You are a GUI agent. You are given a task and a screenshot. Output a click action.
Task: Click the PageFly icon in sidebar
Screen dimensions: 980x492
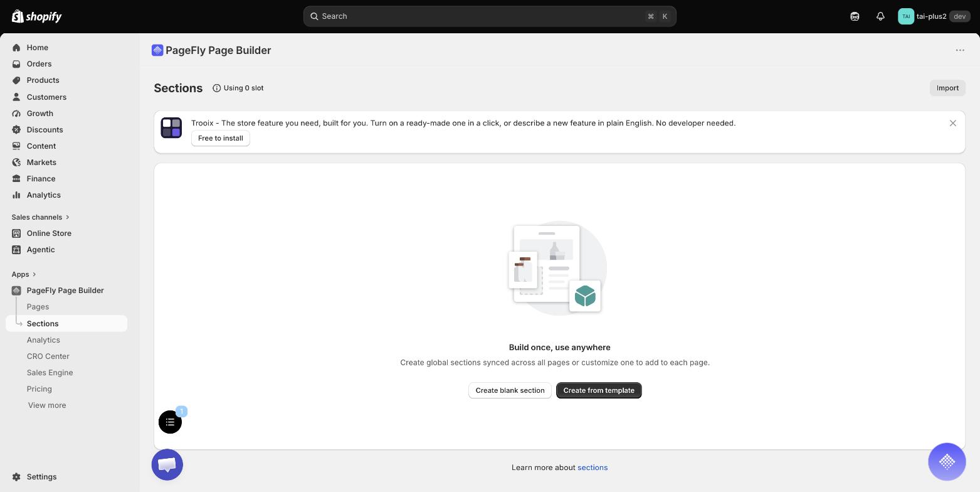click(16, 291)
